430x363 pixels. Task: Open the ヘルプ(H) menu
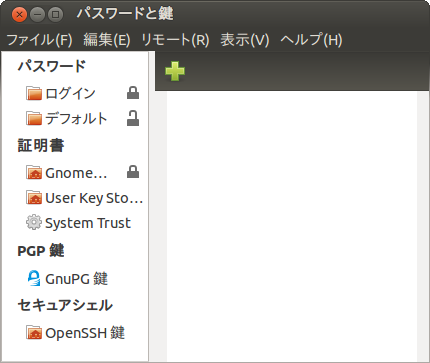point(311,40)
